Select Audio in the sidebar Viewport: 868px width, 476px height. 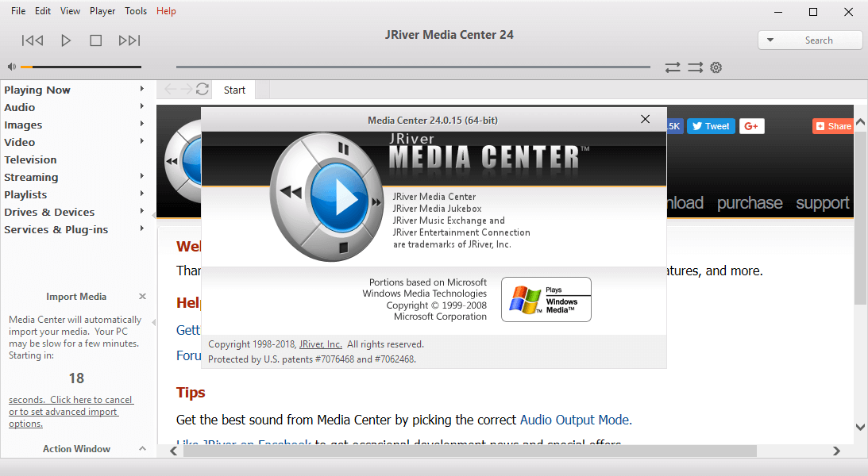point(19,107)
